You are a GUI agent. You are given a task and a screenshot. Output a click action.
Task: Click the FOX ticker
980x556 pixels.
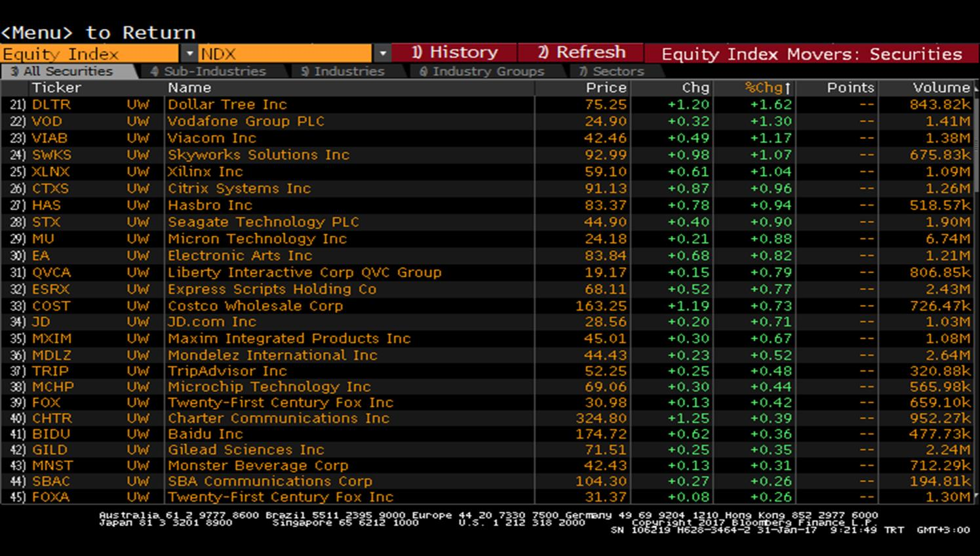click(x=47, y=403)
